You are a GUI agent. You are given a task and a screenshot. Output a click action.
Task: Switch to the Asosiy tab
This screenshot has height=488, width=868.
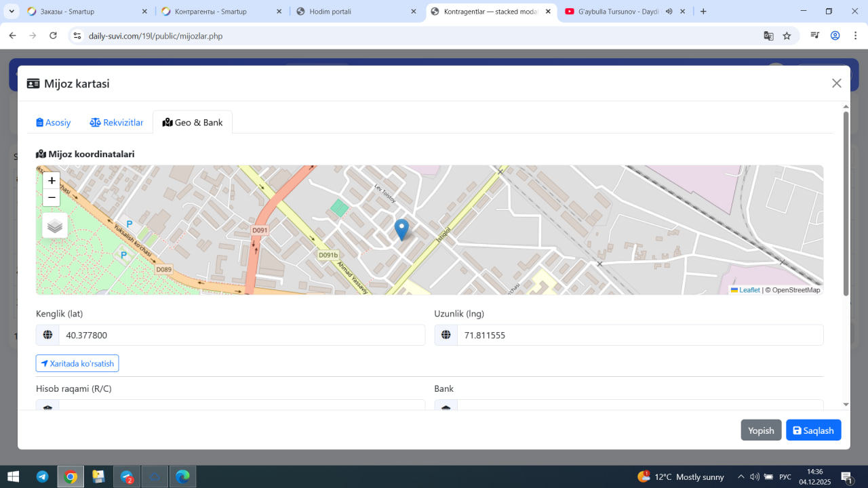point(54,123)
